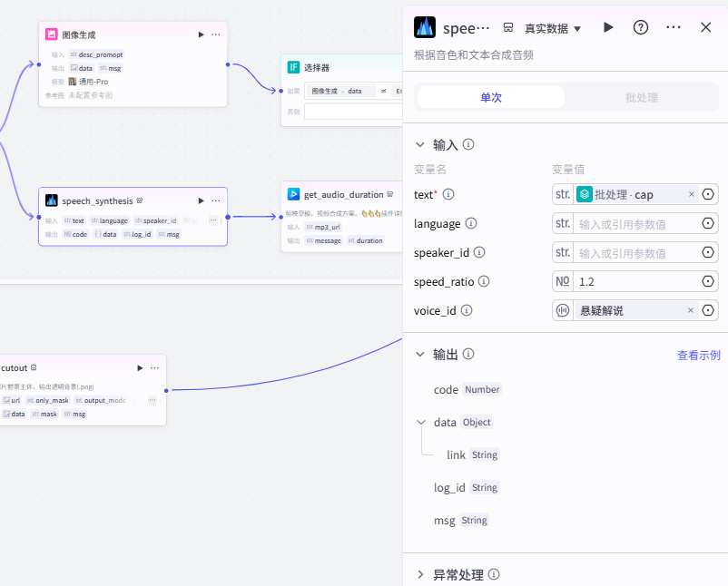
Task: Click the speaker_id value input field
Action: 636,253
